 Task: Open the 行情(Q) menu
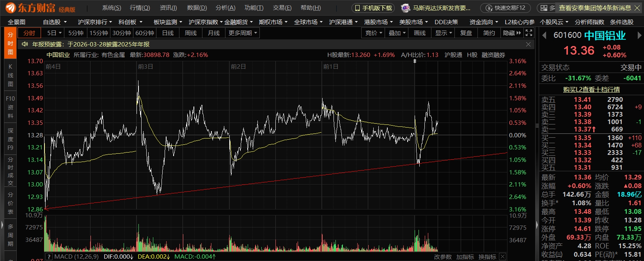click(x=140, y=8)
